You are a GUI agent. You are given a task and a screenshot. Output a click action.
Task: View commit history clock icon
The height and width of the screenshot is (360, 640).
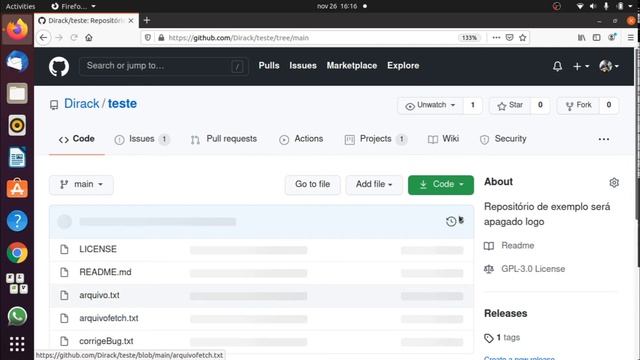(451, 221)
